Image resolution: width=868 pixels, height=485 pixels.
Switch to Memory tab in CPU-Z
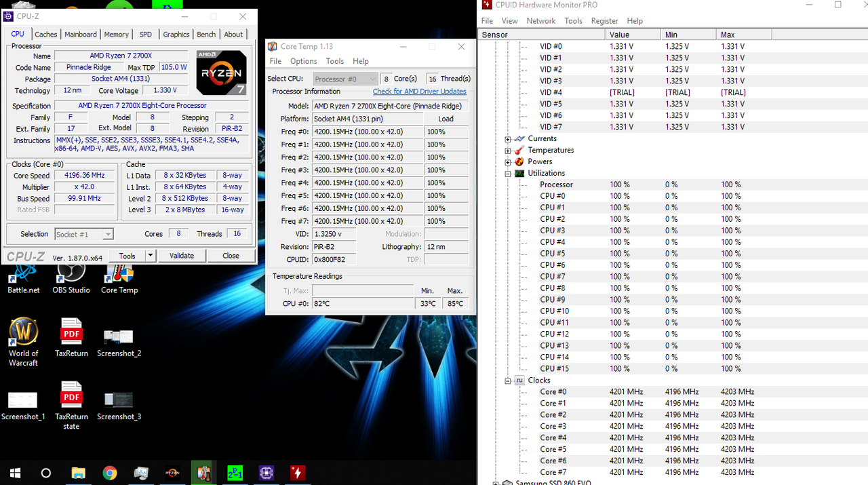[117, 34]
